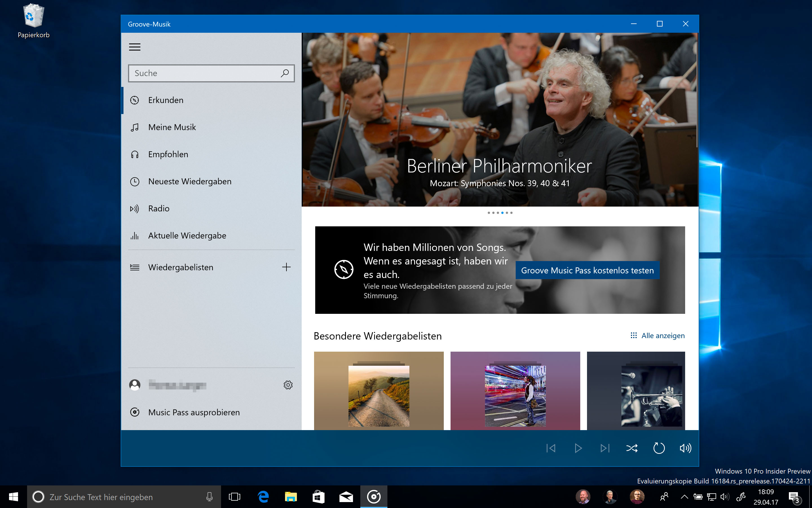The image size is (812, 508).
Task: Click the system volume tray icon
Action: (725, 497)
